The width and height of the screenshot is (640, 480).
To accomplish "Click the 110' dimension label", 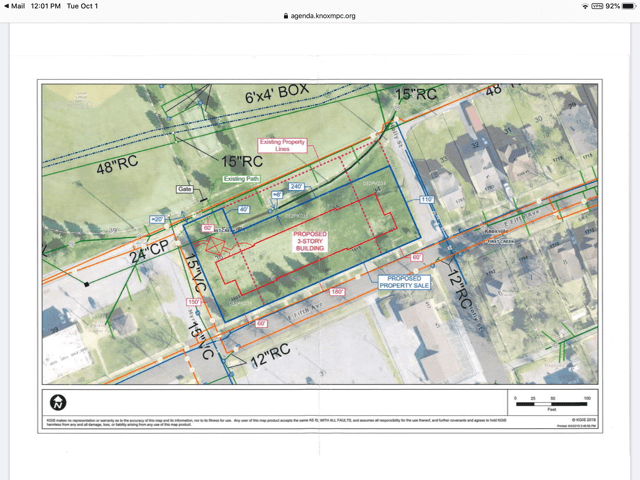I will tap(427, 200).
